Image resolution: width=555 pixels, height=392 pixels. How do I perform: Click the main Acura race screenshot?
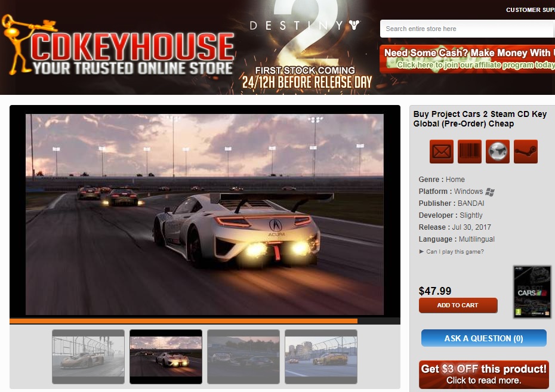pyautogui.click(x=205, y=214)
